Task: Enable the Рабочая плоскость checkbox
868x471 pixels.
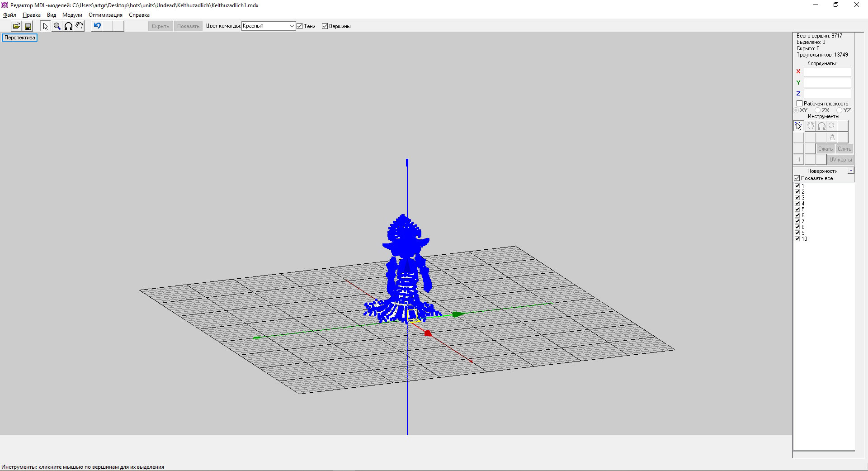Action: point(799,104)
